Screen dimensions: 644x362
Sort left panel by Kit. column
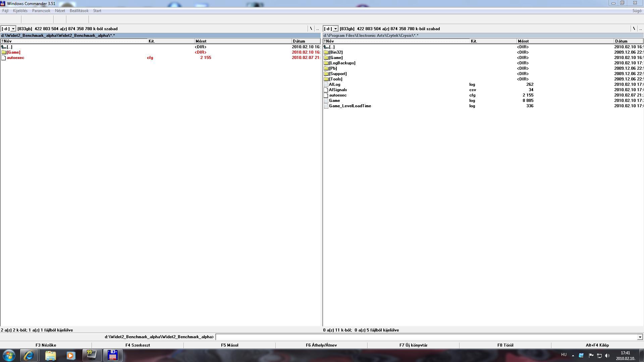171,41
